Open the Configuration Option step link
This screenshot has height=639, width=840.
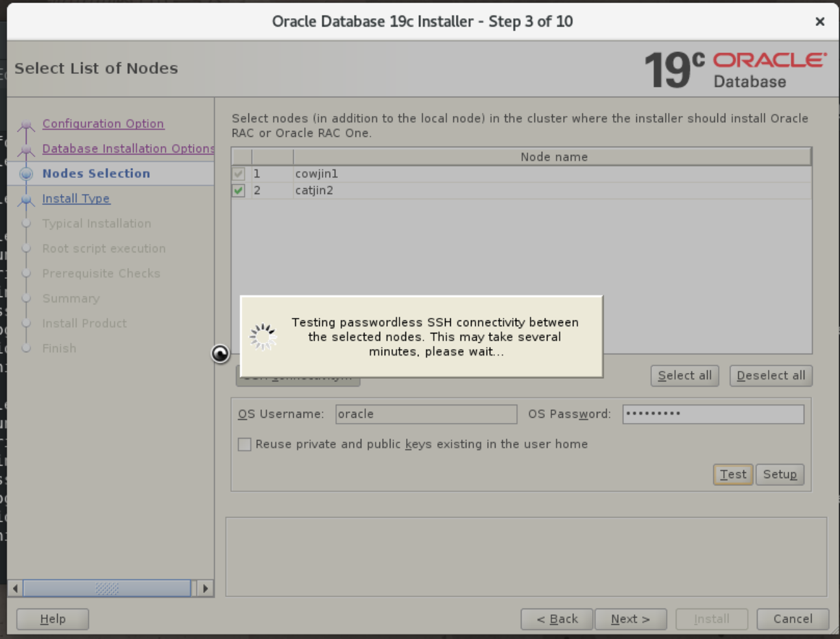click(103, 123)
